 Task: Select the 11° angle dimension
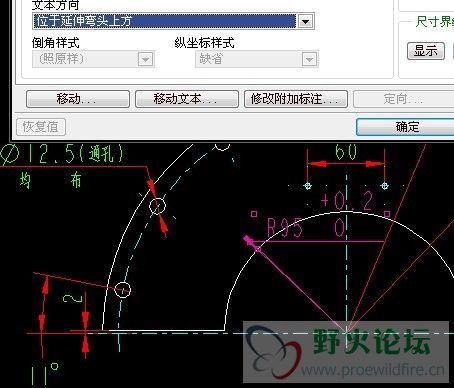[44, 374]
